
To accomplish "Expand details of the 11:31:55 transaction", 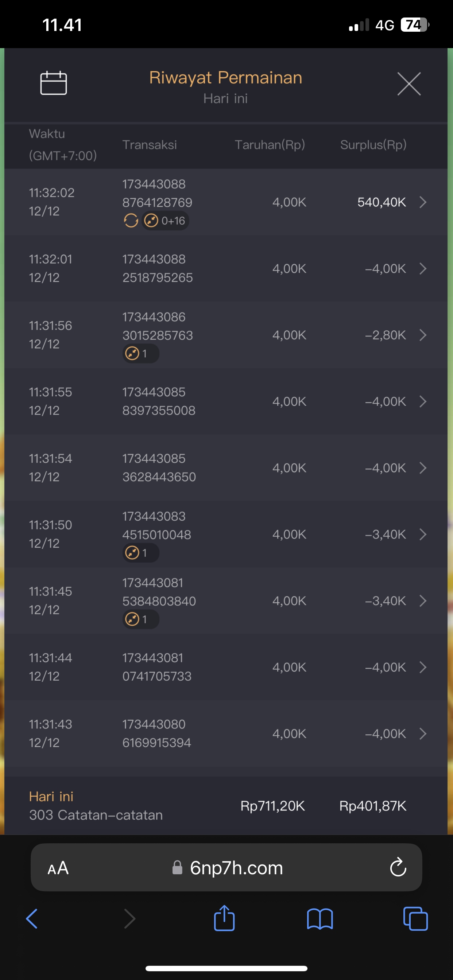I will pyautogui.click(x=423, y=401).
